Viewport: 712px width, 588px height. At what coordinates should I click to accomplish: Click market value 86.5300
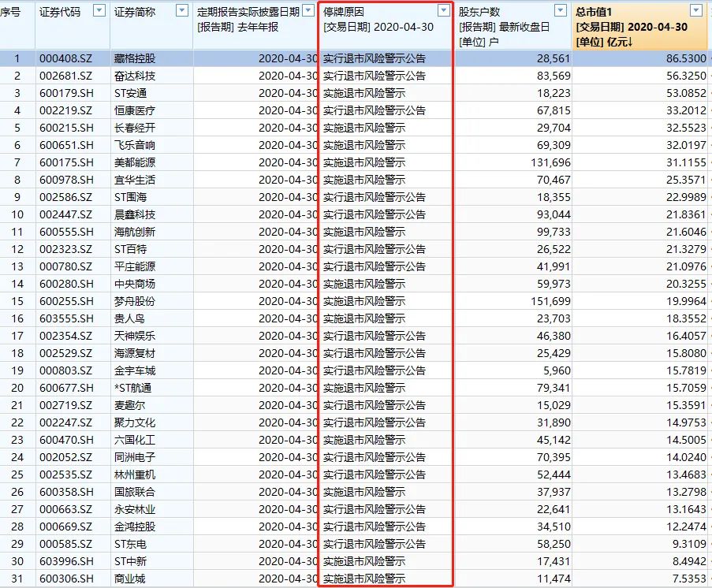pyautogui.click(x=686, y=58)
